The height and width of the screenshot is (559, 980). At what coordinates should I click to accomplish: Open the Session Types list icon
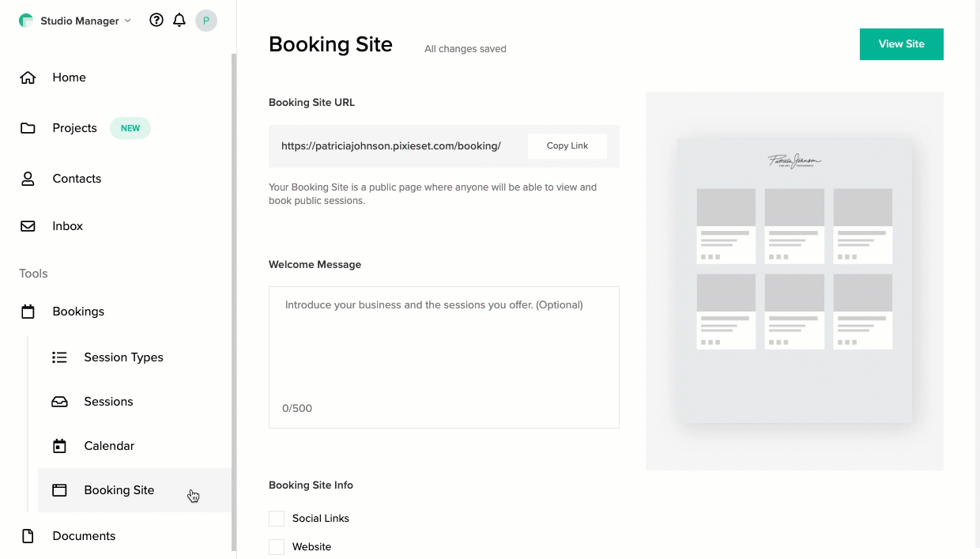coord(59,357)
